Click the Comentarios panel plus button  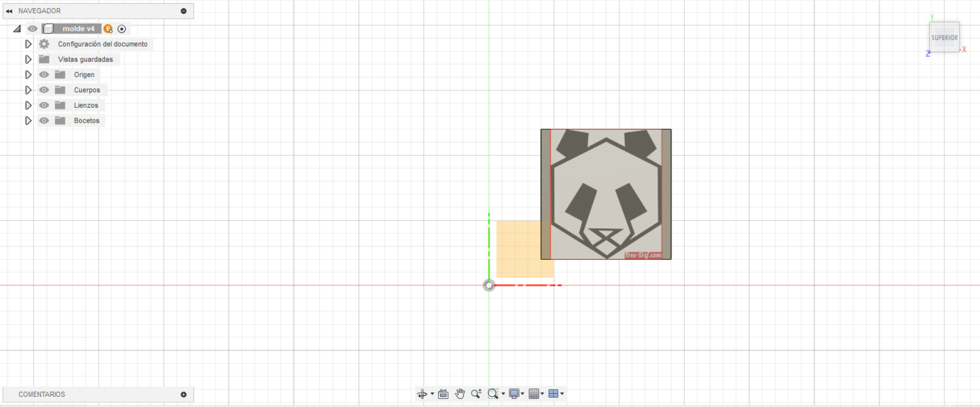(x=183, y=394)
